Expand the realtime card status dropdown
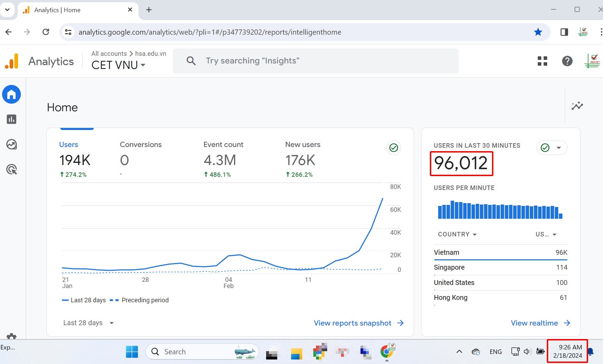 [x=559, y=148]
